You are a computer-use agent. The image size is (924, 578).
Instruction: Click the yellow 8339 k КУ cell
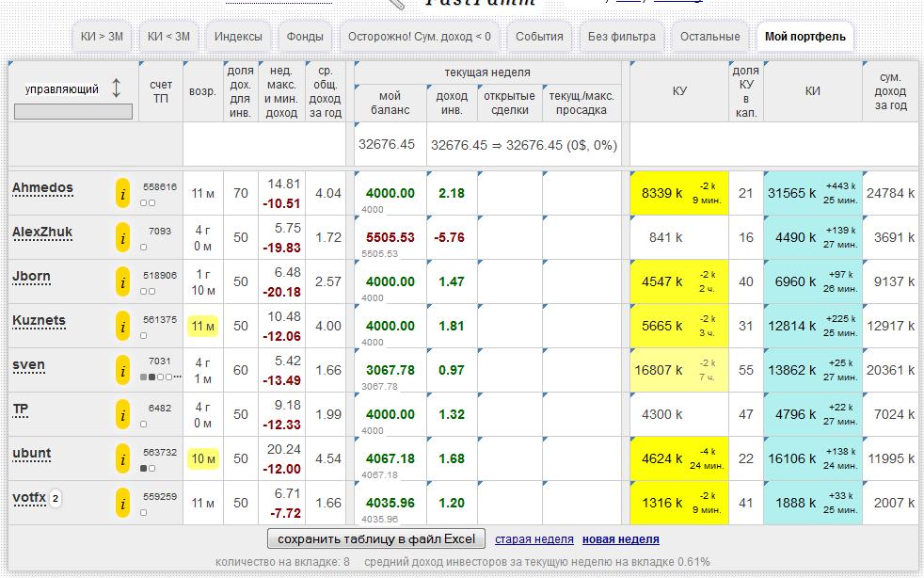pyautogui.click(x=678, y=194)
